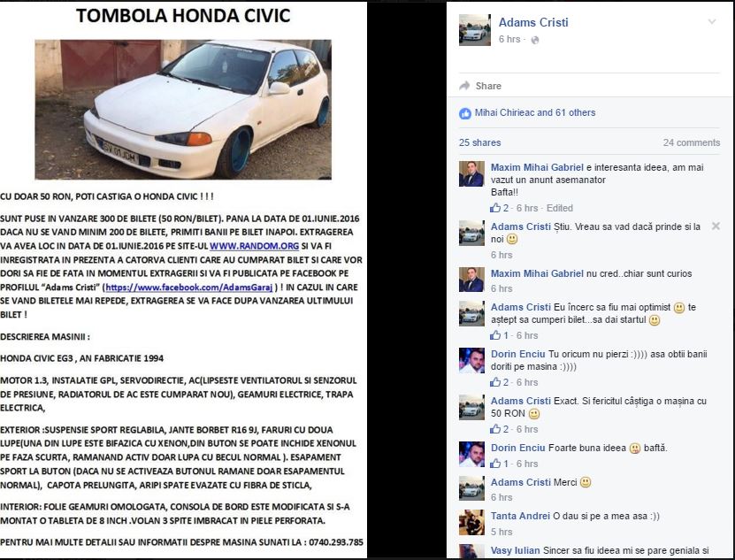Like the Adams Cristi '50 RON' comment
Image resolution: width=735 pixels, height=560 pixels.
point(495,429)
